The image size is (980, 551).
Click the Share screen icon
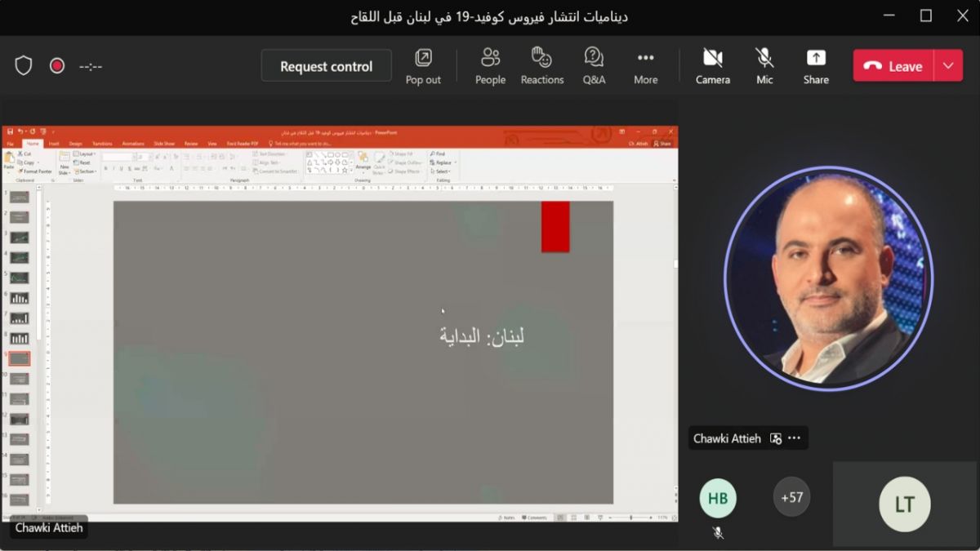[x=815, y=65]
